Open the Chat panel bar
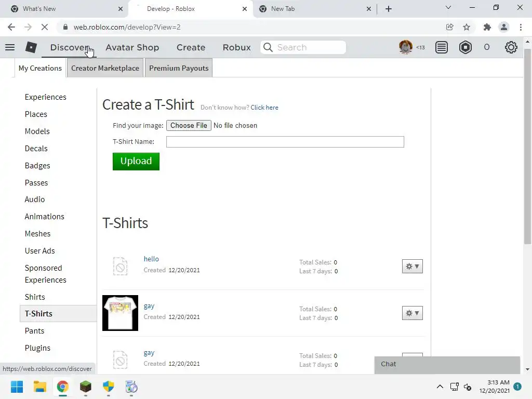The height and width of the screenshot is (399, 532). click(x=447, y=364)
